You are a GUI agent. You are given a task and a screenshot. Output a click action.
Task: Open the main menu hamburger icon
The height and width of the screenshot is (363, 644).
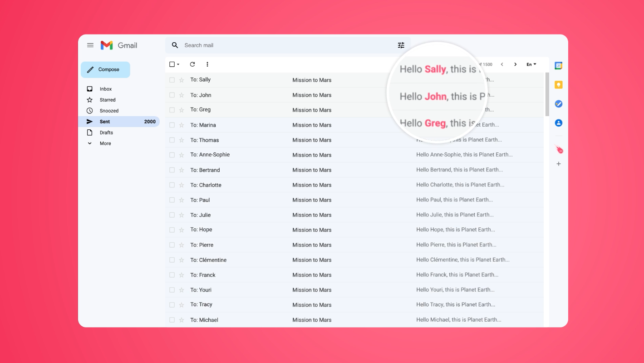pyautogui.click(x=90, y=45)
